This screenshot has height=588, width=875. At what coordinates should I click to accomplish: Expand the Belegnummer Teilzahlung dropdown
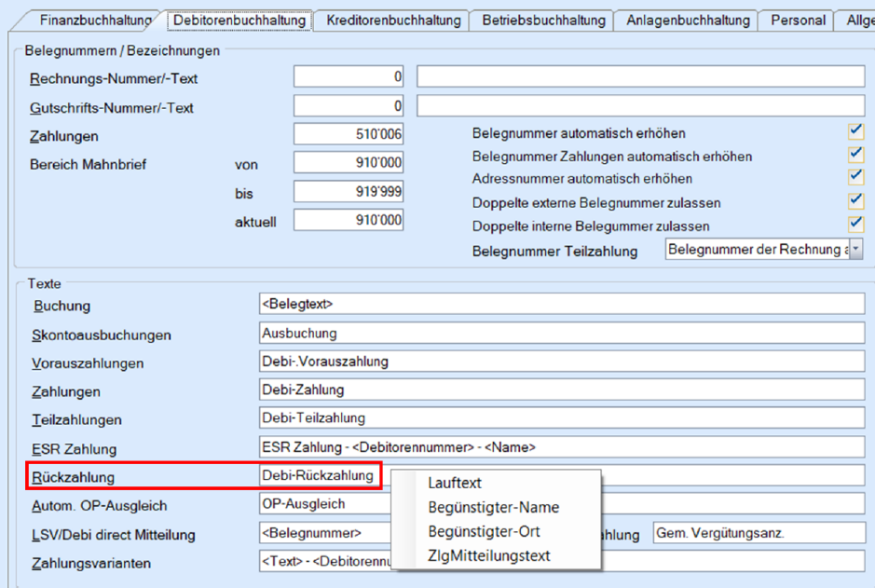855,250
